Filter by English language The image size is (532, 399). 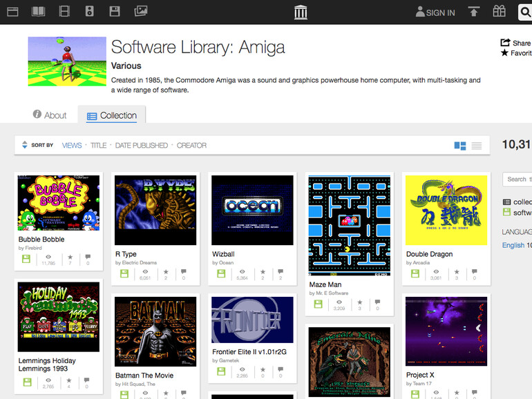click(x=513, y=245)
